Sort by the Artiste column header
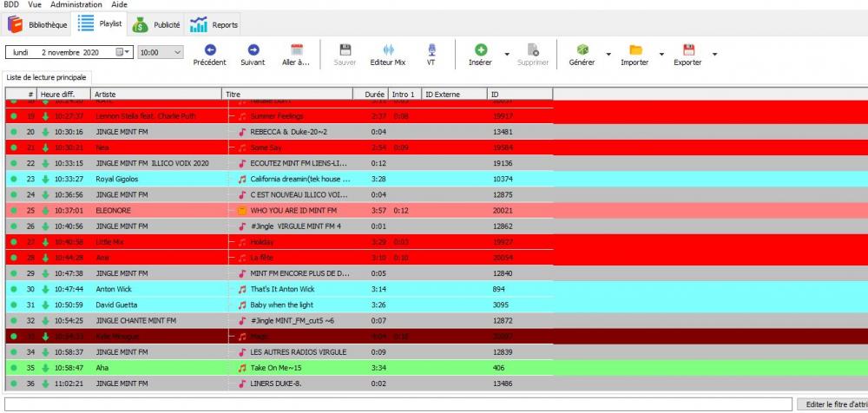The image size is (868, 413). [x=156, y=95]
